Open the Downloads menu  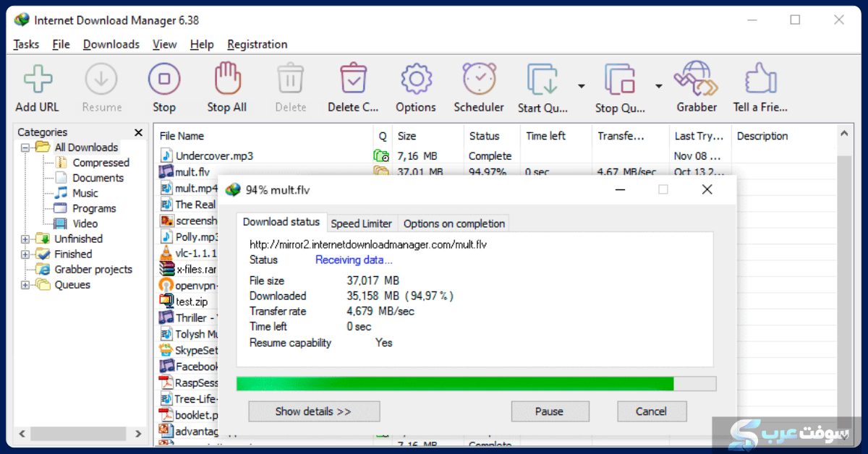click(x=111, y=44)
